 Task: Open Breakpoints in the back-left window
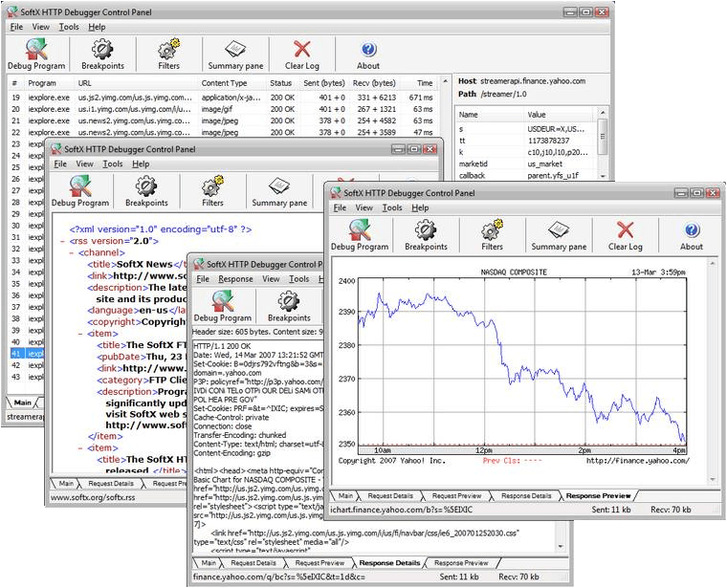(102, 54)
